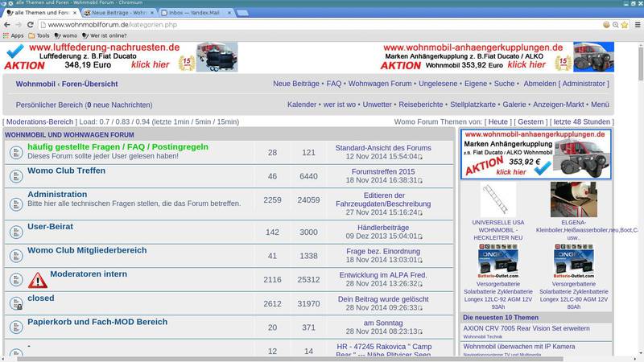644x362 pixels.
Task: Open the Womo Club Treffen forum
Action: (66, 171)
